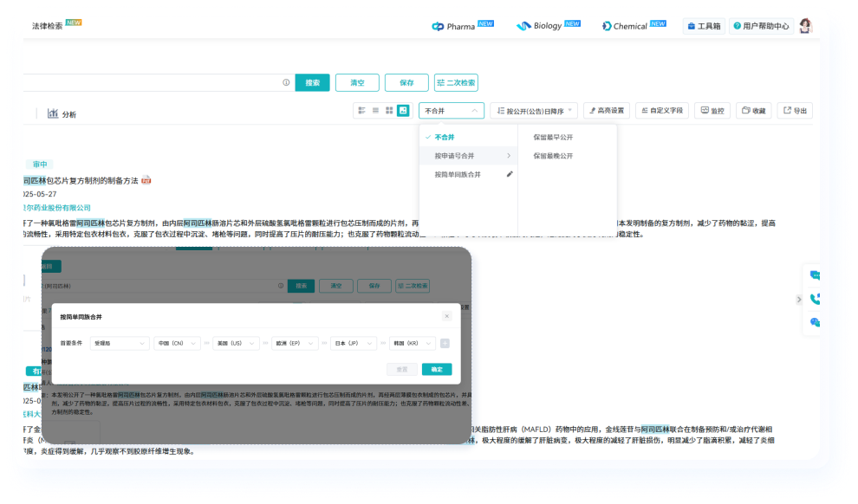Close the 按简单同族合并 dialog with X
The height and width of the screenshot is (504, 858).
[447, 316]
